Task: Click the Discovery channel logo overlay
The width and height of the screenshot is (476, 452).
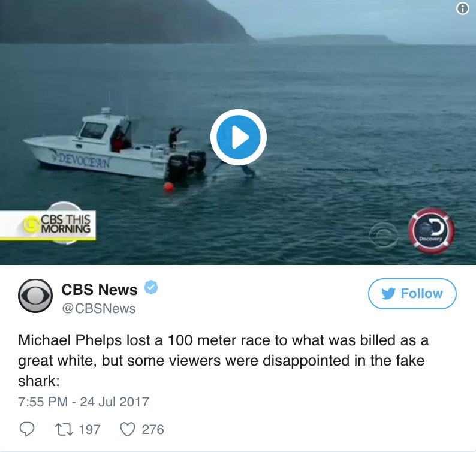Action: pyautogui.click(x=432, y=231)
